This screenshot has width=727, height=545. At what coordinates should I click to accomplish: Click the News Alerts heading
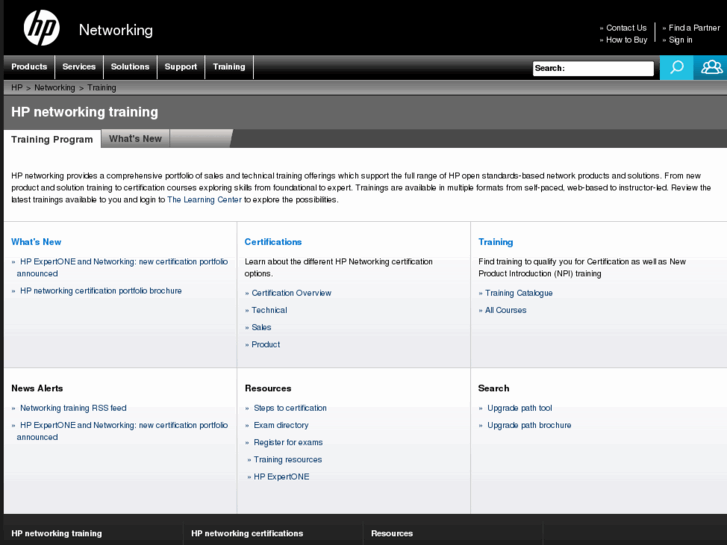[x=37, y=388]
